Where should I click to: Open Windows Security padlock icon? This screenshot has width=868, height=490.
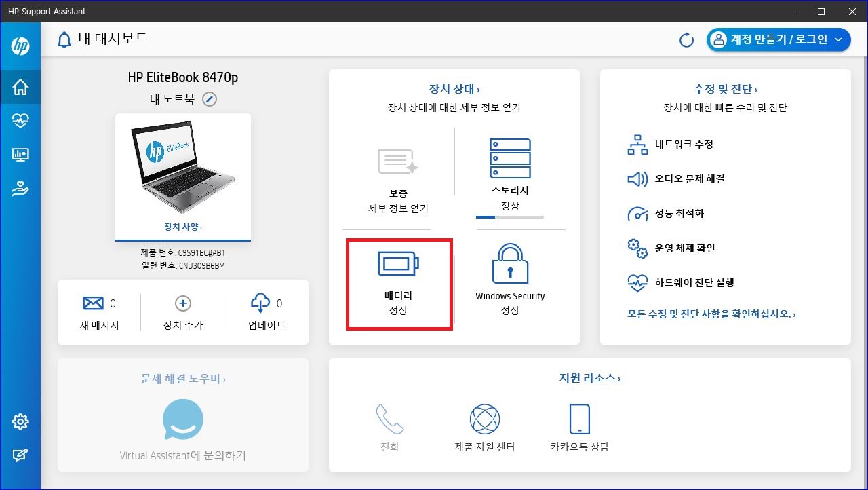510,263
